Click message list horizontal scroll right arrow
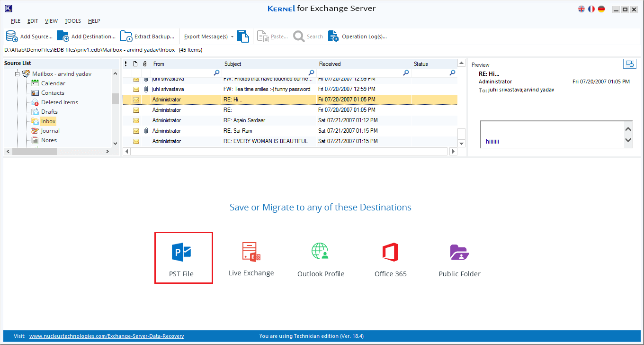The image size is (644, 345). point(453,152)
